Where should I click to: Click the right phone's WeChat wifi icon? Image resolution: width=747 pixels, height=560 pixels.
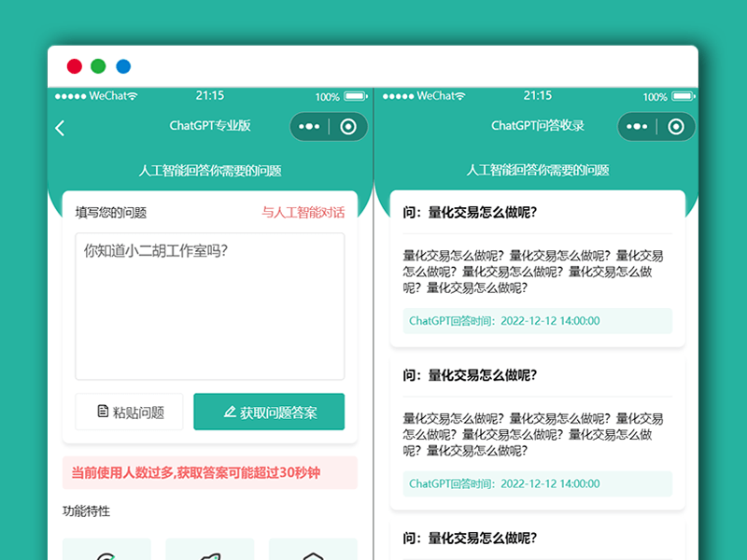pos(460,96)
